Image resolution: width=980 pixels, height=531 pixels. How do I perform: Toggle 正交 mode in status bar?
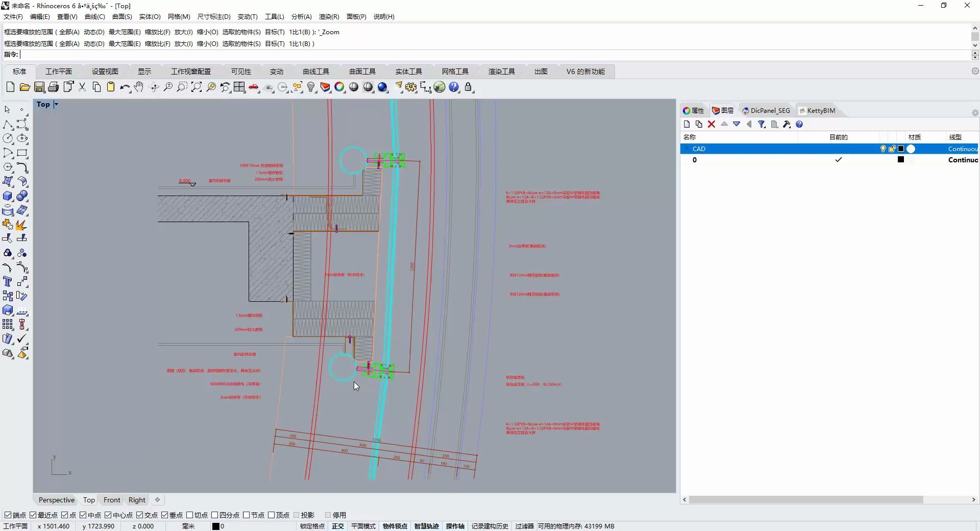[x=338, y=526]
